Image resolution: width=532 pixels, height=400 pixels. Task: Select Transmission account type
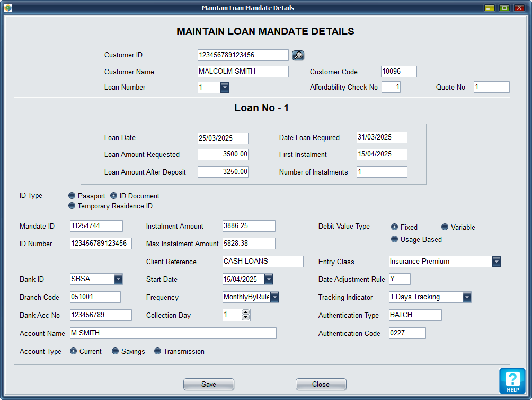coord(157,351)
